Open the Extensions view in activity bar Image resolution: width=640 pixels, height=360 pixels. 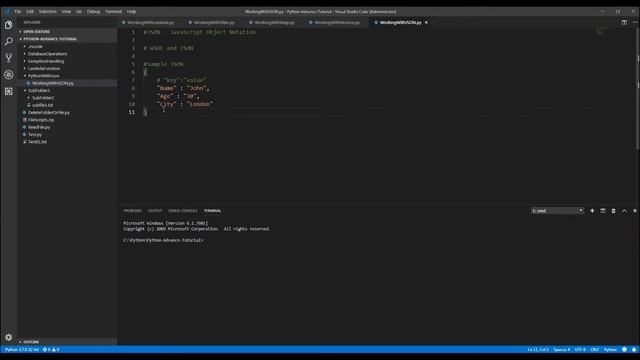(x=9, y=91)
